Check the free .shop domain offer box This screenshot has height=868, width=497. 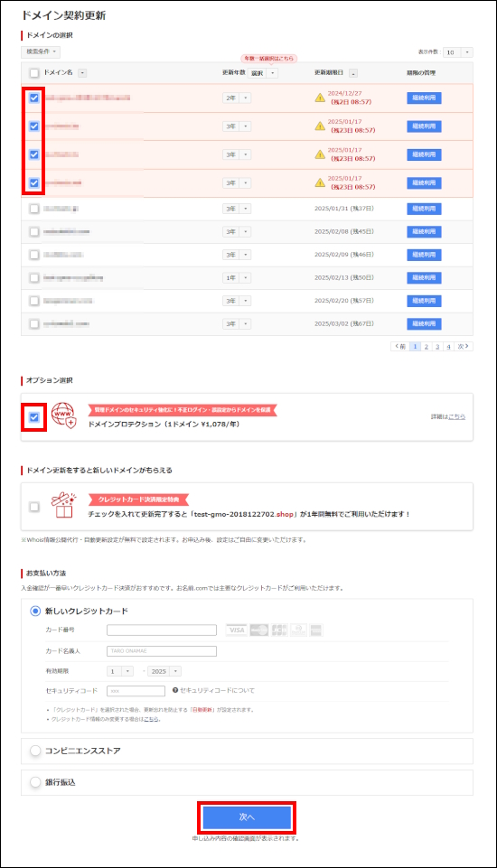tap(34, 507)
